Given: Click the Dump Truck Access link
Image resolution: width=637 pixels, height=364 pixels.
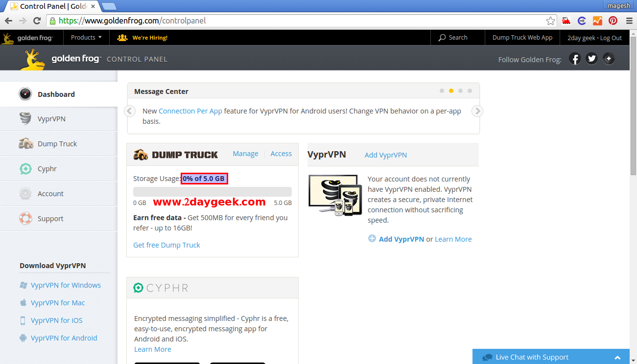Looking at the screenshot, I should point(281,154).
